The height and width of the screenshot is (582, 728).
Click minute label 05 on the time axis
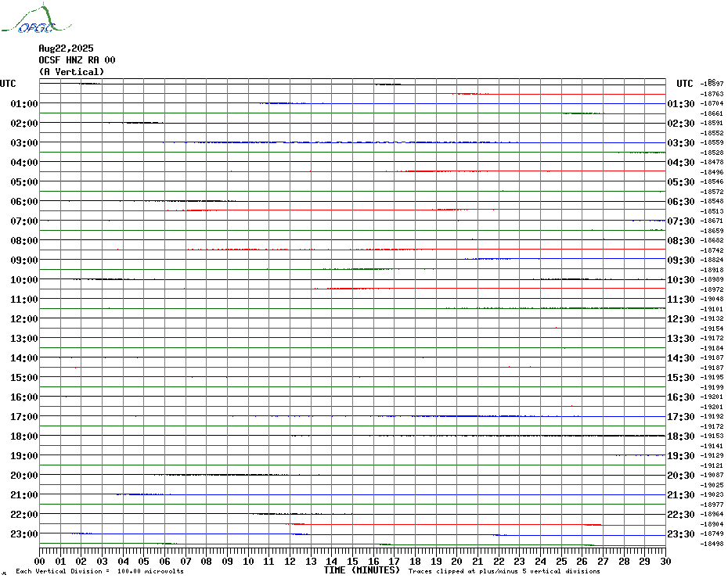tap(144, 562)
